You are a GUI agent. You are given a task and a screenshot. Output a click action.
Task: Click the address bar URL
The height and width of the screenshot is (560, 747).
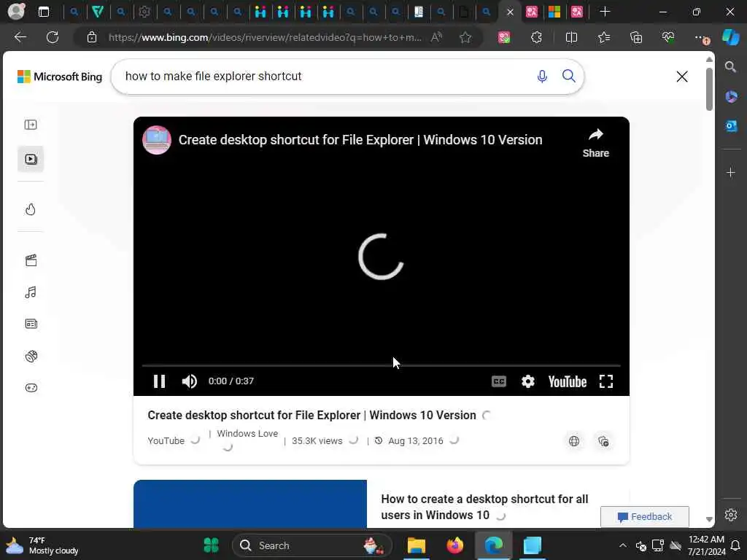click(x=265, y=37)
